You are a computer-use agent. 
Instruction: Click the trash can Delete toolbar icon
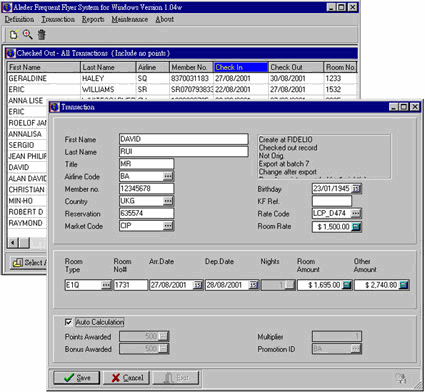(42, 34)
